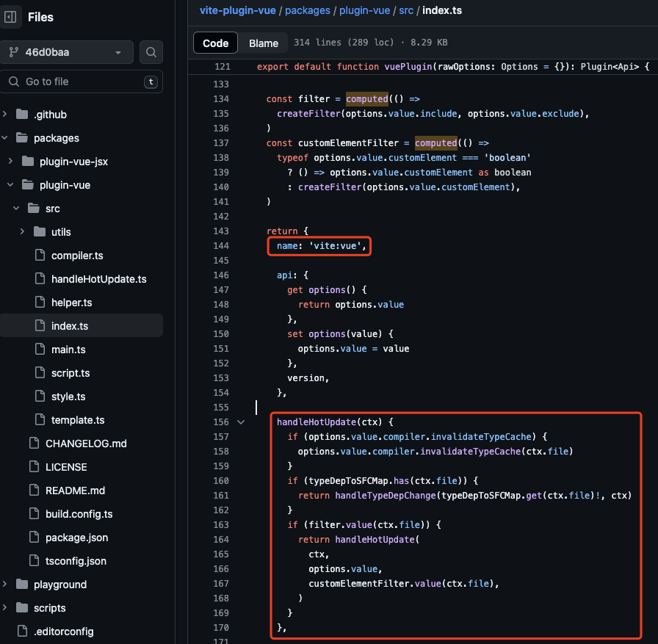This screenshot has width=658, height=644.
Task: Switch to the Code tab
Action: click(x=216, y=43)
